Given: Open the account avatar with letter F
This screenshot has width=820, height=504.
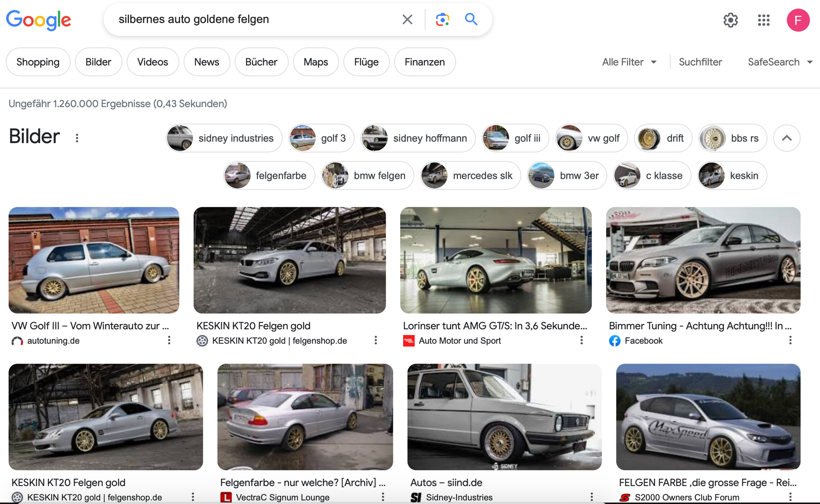Looking at the screenshot, I should coord(798,20).
